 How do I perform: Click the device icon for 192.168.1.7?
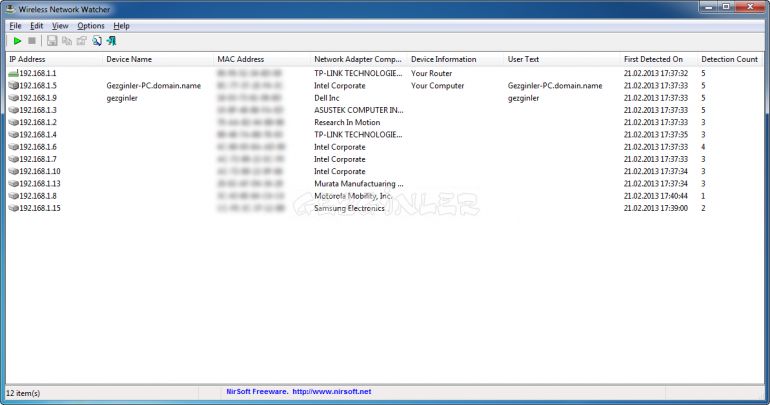pyautogui.click(x=13, y=159)
